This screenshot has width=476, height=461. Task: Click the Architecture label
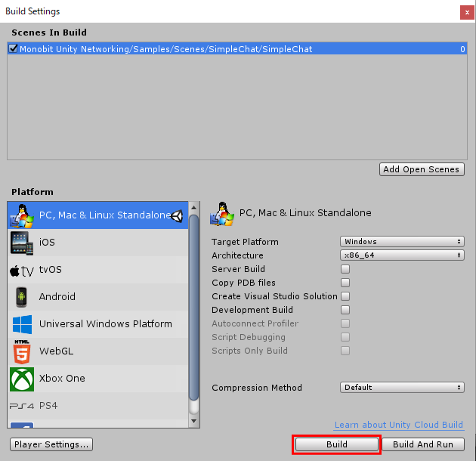pyautogui.click(x=237, y=255)
